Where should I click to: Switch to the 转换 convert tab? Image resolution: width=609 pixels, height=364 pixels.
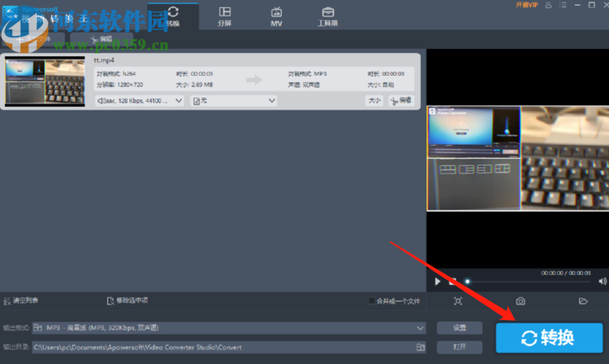pos(173,16)
